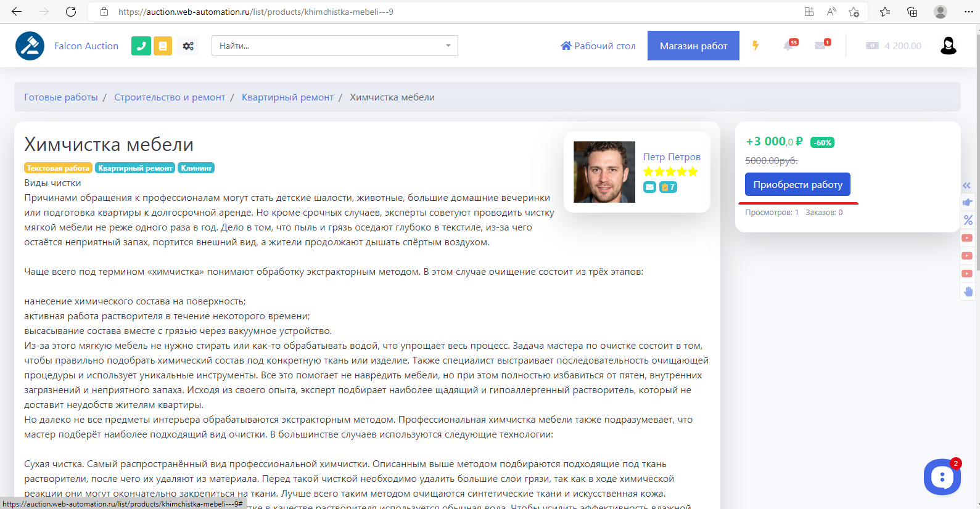The width and height of the screenshot is (980, 509).
Task: Click the envelope icon under Петр Петров
Action: 650,187
